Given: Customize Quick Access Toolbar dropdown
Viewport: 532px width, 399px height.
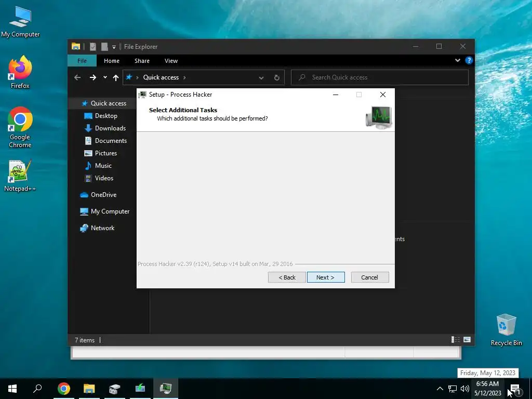Looking at the screenshot, I should [114, 47].
